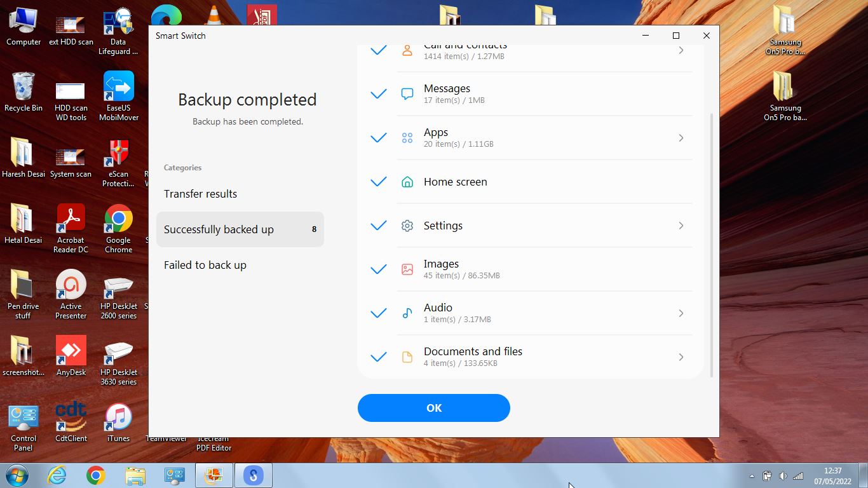
Task: Click the Images picture icon
Action: click(x=407, y=269)
